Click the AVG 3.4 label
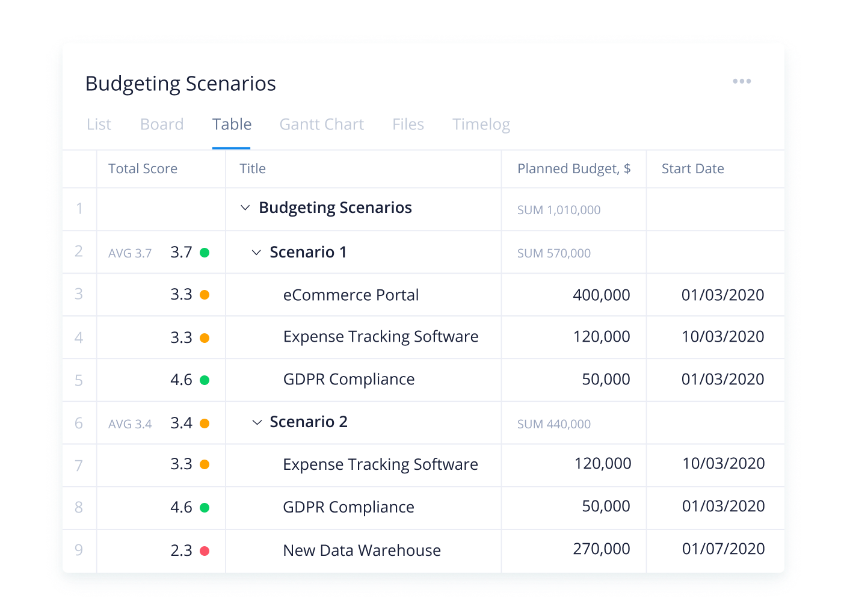Image resolution: width=847 pixels, height=616 pixels. coord(130,424)
